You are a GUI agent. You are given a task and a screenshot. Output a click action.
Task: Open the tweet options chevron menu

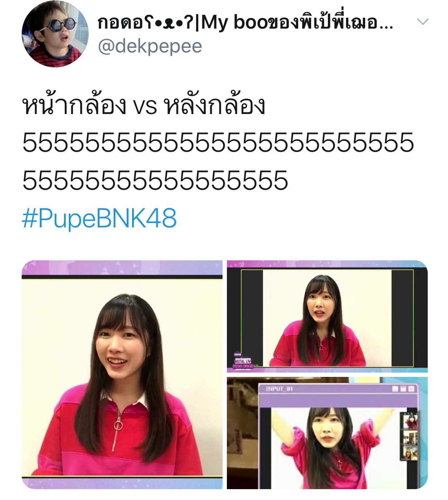[423, 22]
